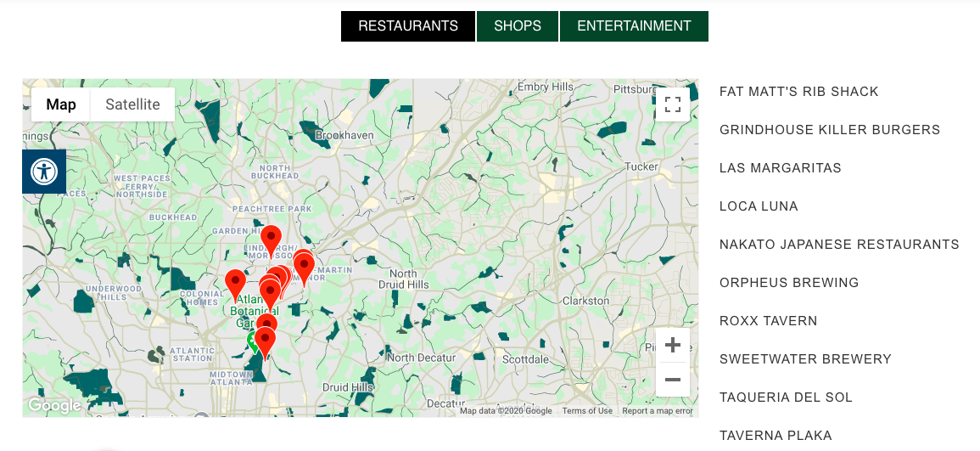Switch to Satellite view
This screenshot has width=980, height=451.
pyautogui.click(x=132, y=104)
